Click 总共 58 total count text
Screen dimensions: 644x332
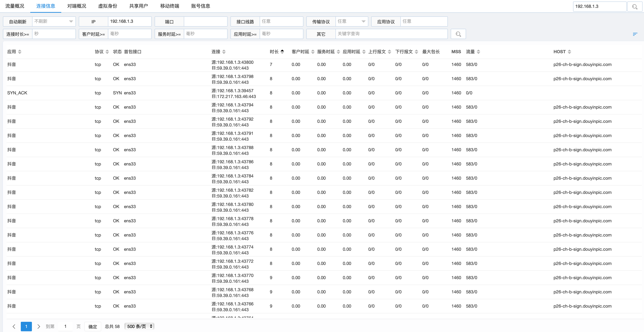point(112,327)
